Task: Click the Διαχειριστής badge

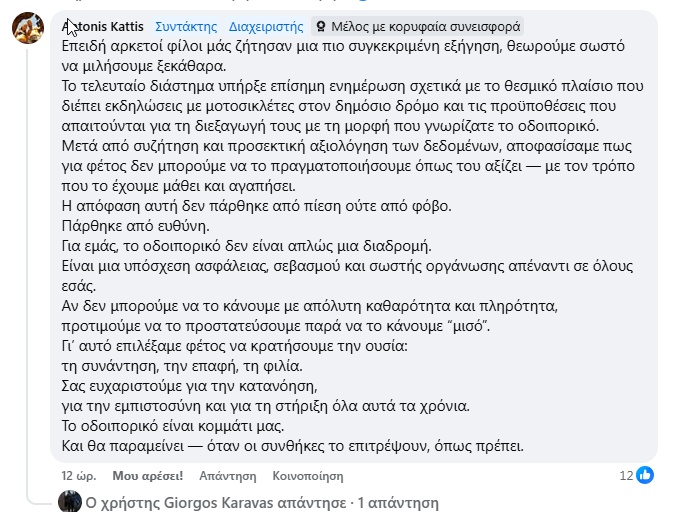Action: pos(264,26)
